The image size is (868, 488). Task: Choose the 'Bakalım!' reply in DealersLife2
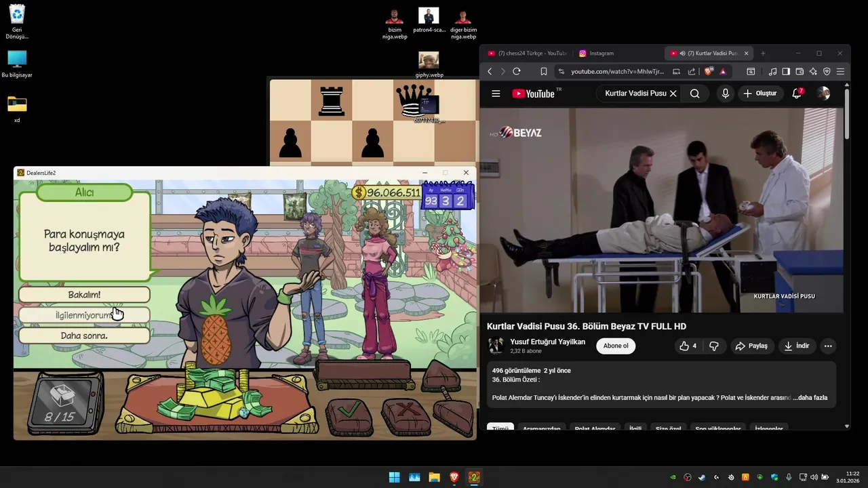pyautogui.click(x=84, y=295)
